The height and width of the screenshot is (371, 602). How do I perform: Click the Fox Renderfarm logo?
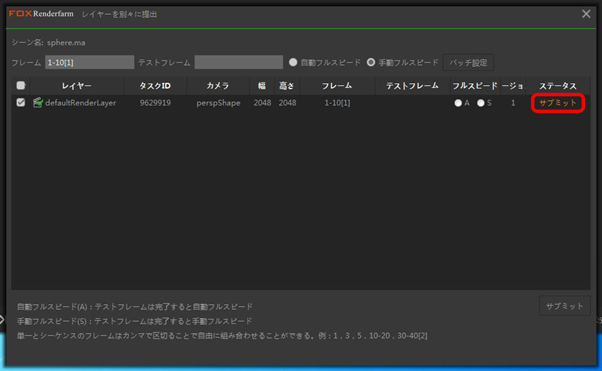click(x=41, y=14)
